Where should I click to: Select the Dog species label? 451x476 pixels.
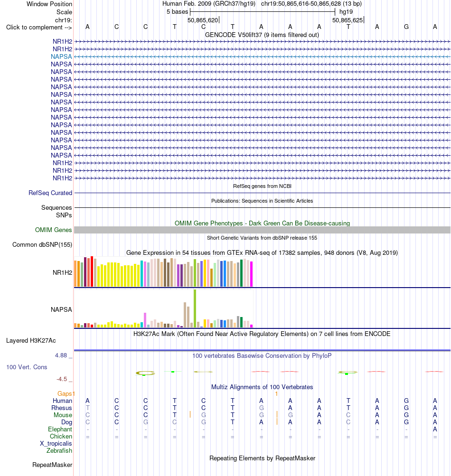(x=67, y=422)
